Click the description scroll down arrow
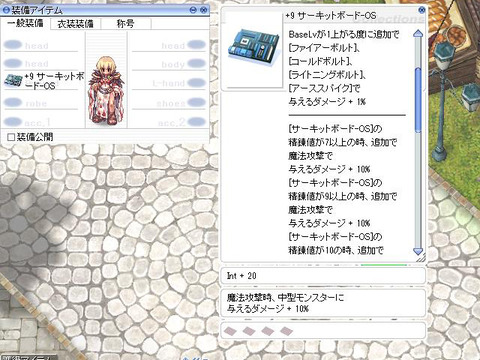 [418, 251]
